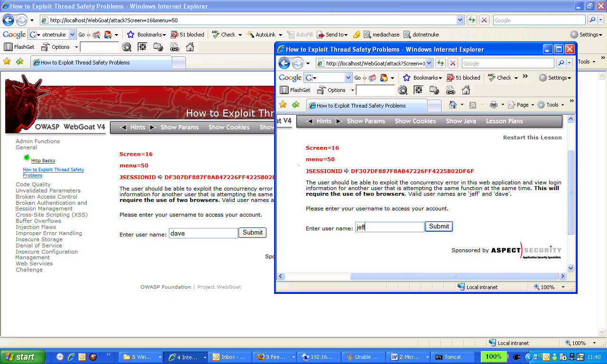The width and height of the screenshot is (607, 364).
Task: Click Submit next to the 'jeff' username
Action: pyautogui.click(x=439, y=227)
